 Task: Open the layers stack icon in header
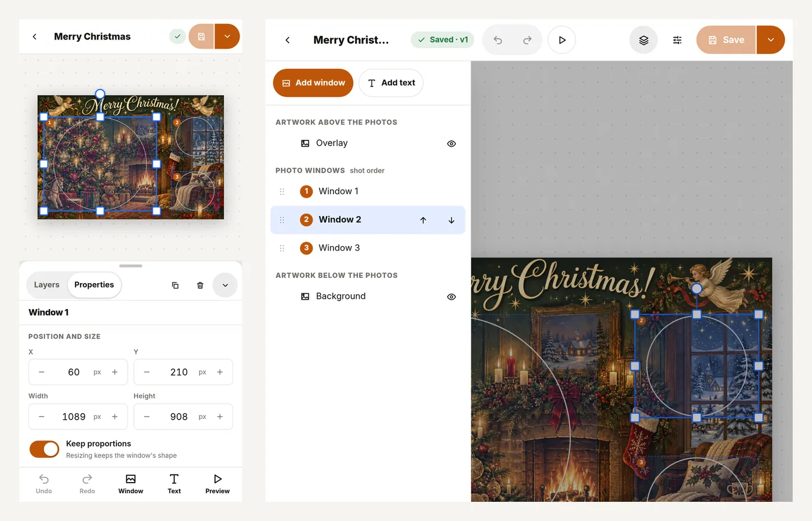[644, 40]
